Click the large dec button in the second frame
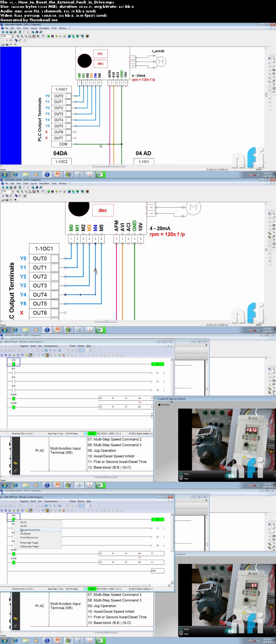 coord(103,210)
